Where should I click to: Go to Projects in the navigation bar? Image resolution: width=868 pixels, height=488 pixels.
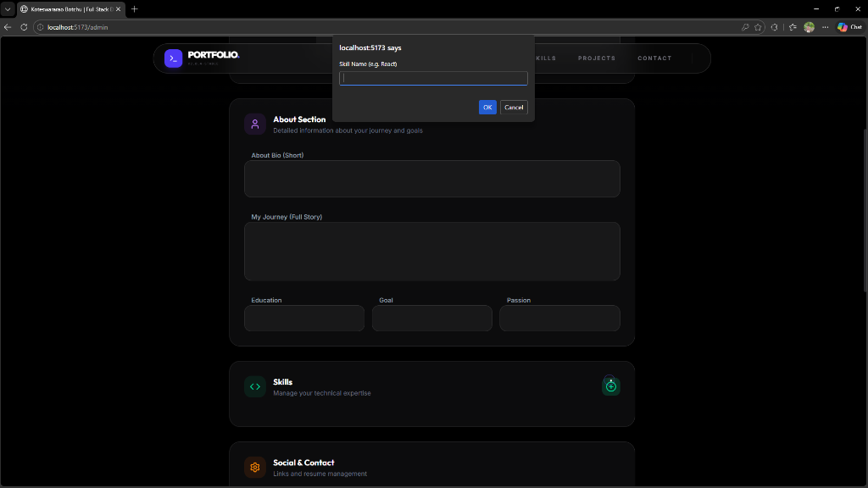[x=597, y=58]
